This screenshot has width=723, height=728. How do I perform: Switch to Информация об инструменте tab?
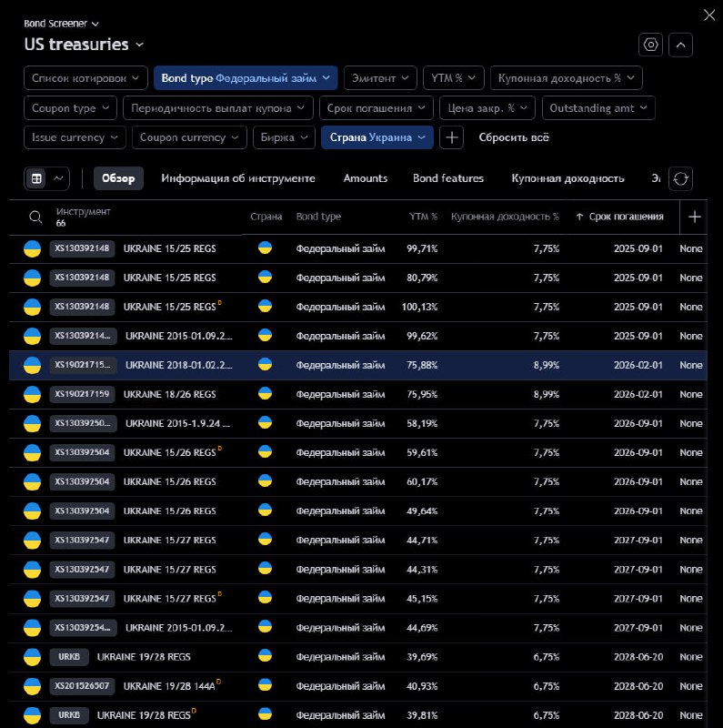(x=238, y=178)
